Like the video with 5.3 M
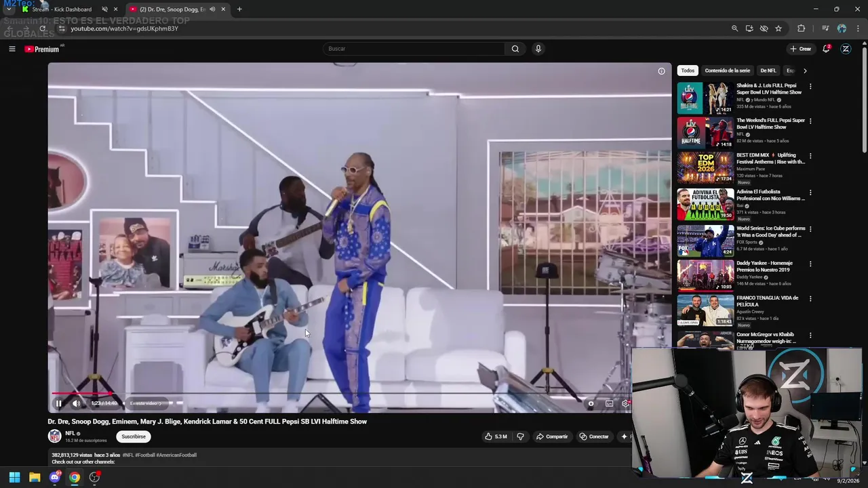The image size is (868, 488). coord(496,436)
